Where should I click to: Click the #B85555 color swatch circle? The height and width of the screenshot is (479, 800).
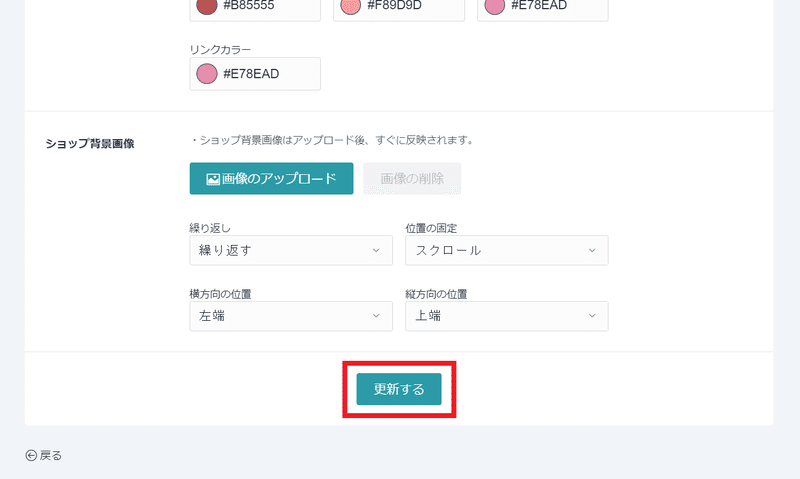point(207,6)
